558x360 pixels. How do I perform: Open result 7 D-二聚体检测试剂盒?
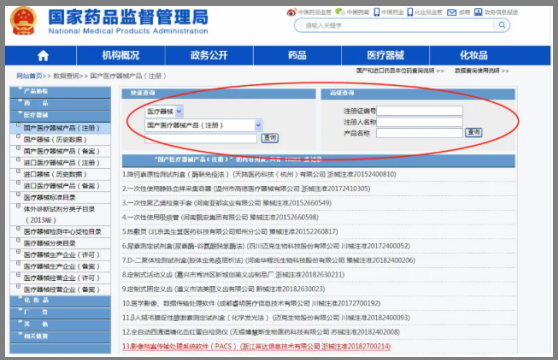(269, 260)
